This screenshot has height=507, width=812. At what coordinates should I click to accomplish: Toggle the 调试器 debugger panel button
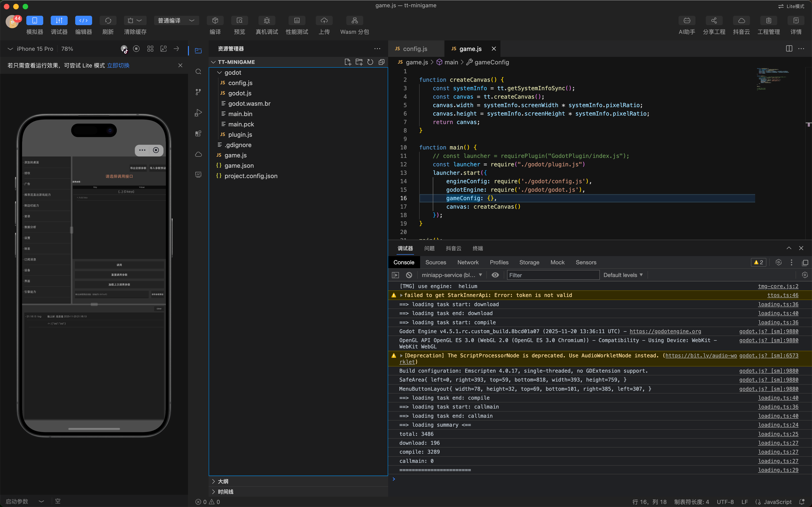[59, 20]
